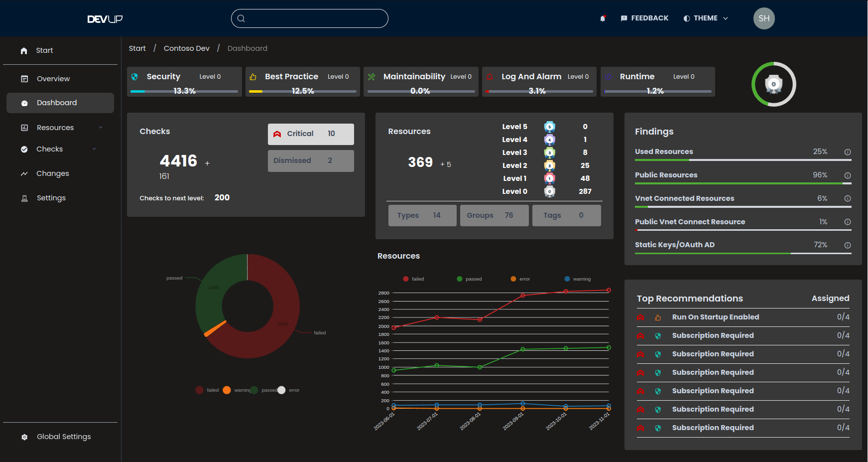Toggle failed in donut chart legend
Screen dimensions: 868x462
pyautogui.click(x=207, y=390)
